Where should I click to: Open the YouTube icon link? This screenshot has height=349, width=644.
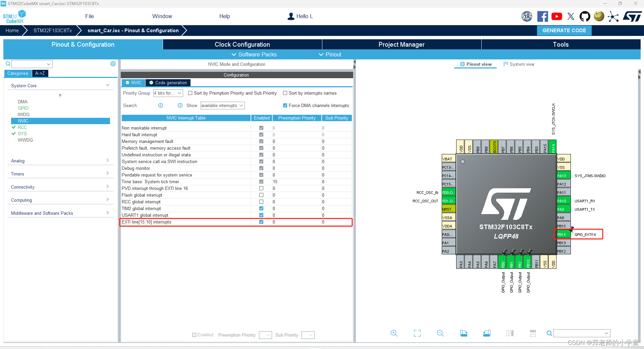point(557,16)
